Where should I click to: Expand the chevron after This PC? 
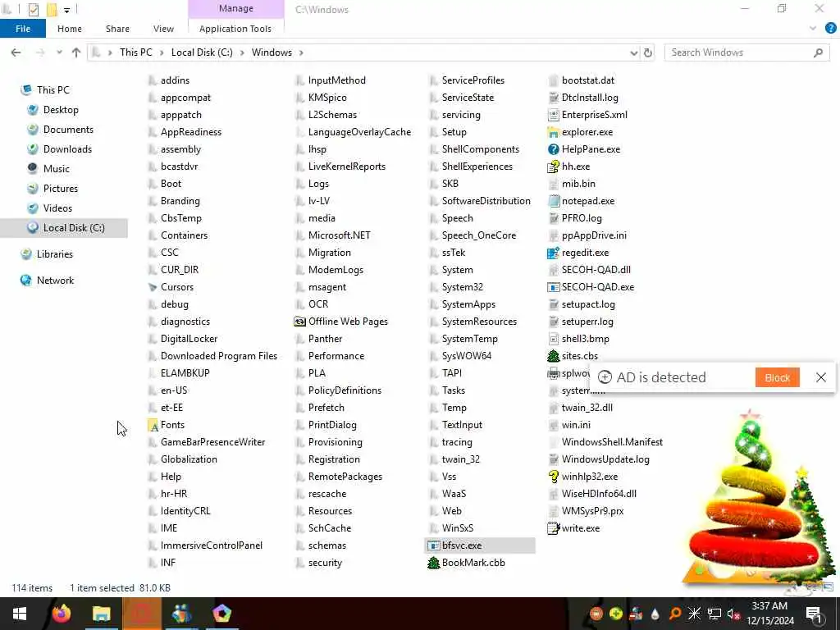(162, 52)
